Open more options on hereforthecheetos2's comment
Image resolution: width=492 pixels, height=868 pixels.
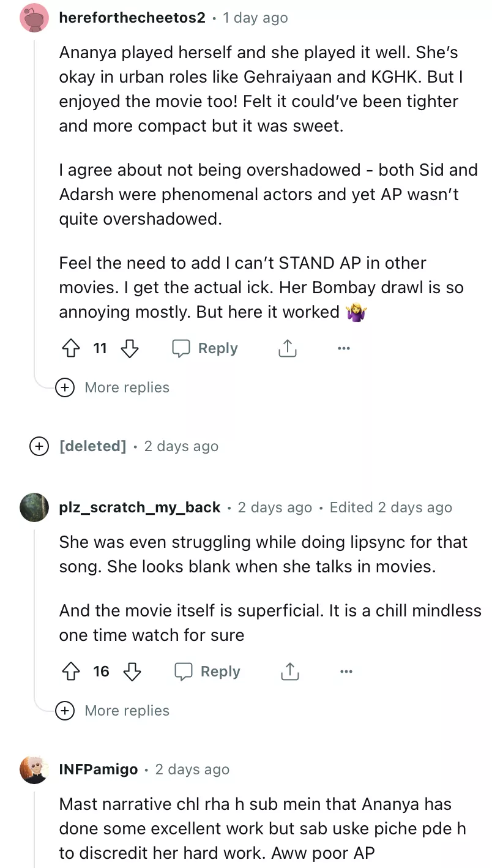pyautogui.click(x=344, y=349)
